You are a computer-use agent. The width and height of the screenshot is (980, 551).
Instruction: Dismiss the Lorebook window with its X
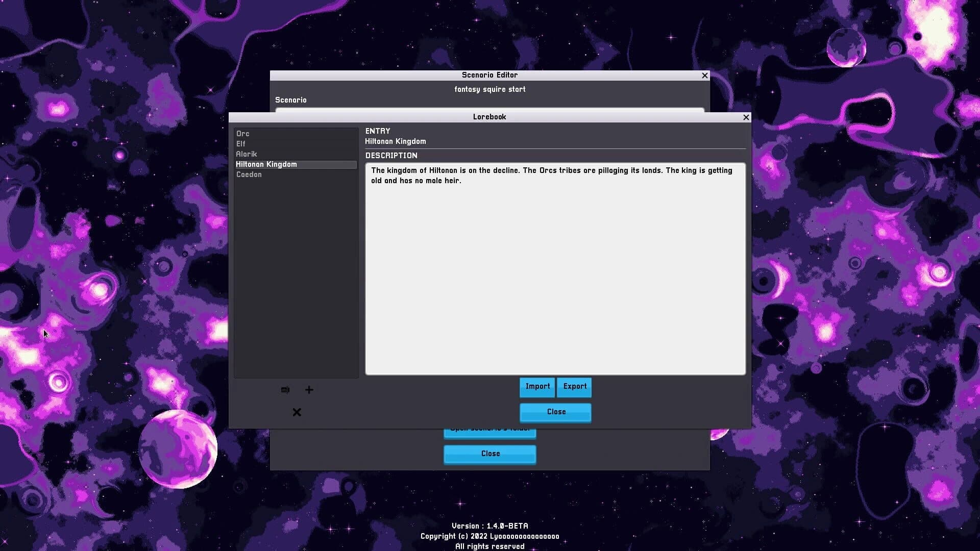[x=746, y=117]
